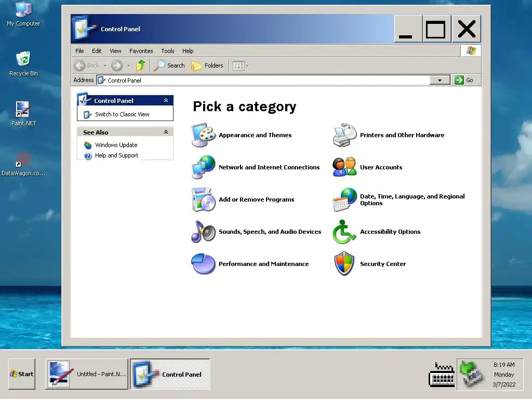Click the Performance and Maintenance link text
Screen dimensions: 532x399
[263, 264]
